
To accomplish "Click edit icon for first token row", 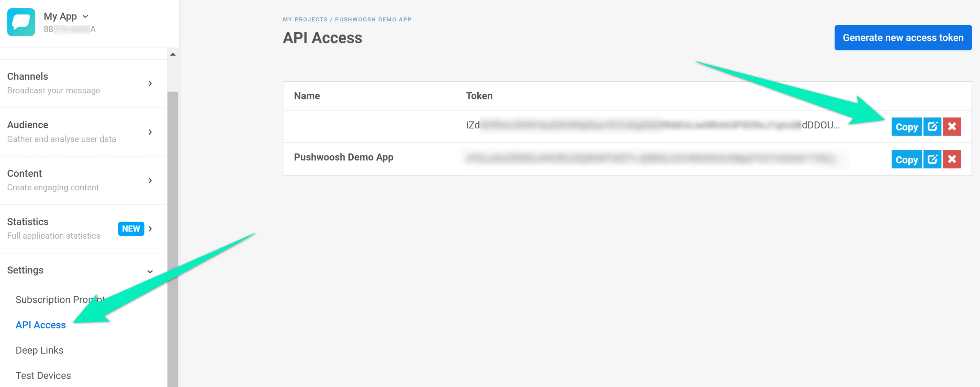I will point(932,126).
